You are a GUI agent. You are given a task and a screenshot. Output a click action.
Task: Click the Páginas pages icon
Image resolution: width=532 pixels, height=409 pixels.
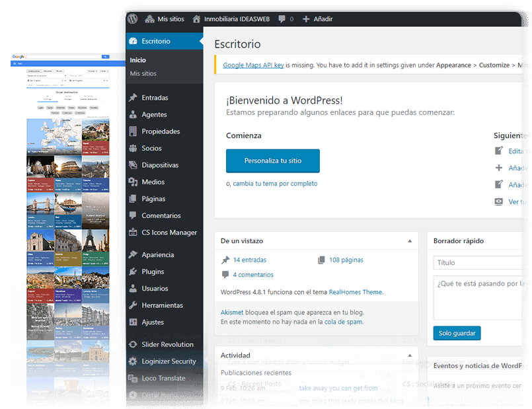point(133,199)
